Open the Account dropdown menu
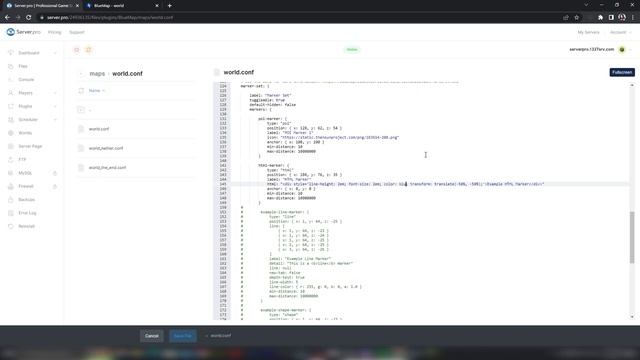The height and width of the screenshot is (360, 640). click(x=620, y=32)
